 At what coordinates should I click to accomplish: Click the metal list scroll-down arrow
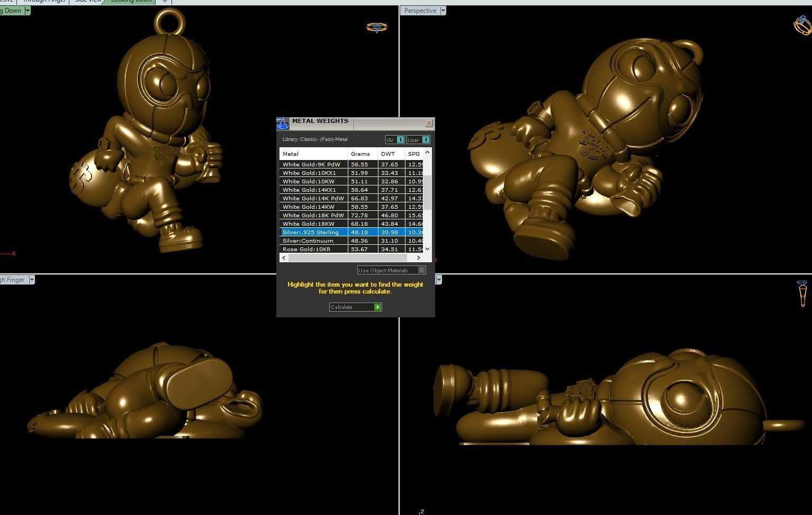427,248
